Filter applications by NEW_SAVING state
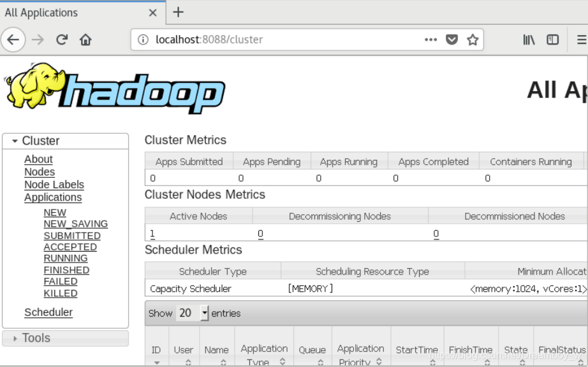588x367 pixels. [76, 224]
